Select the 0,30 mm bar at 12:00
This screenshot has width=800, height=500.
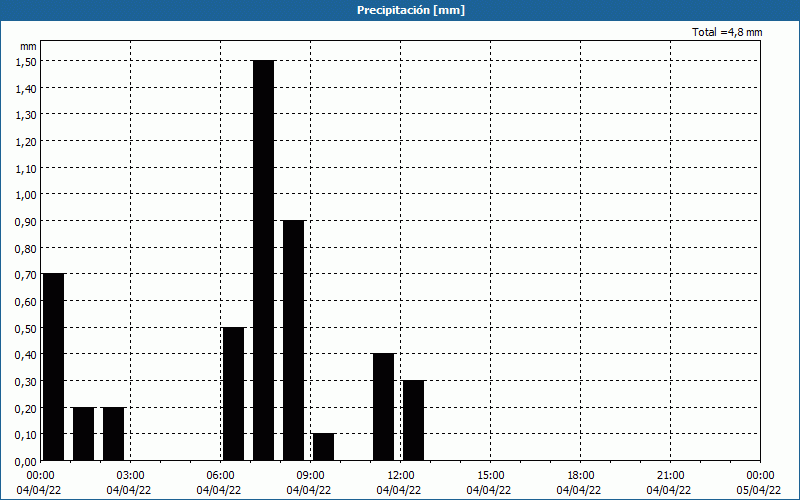414,420
